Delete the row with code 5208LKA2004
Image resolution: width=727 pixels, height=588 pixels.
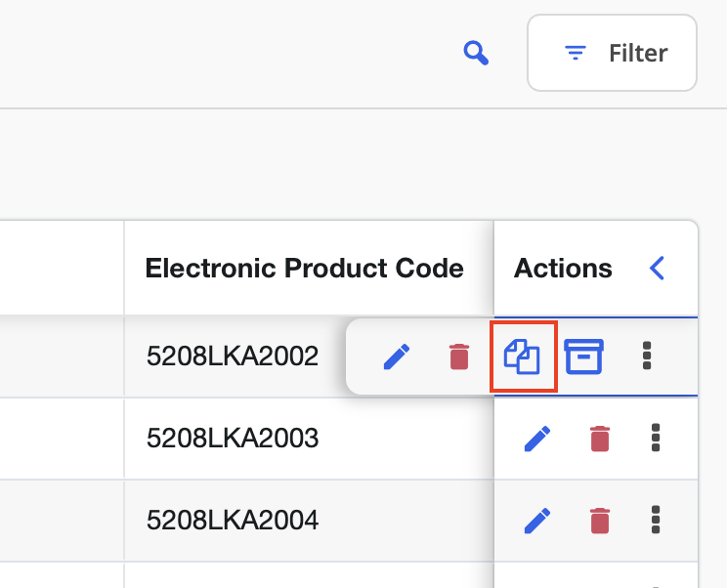point(600,521)
